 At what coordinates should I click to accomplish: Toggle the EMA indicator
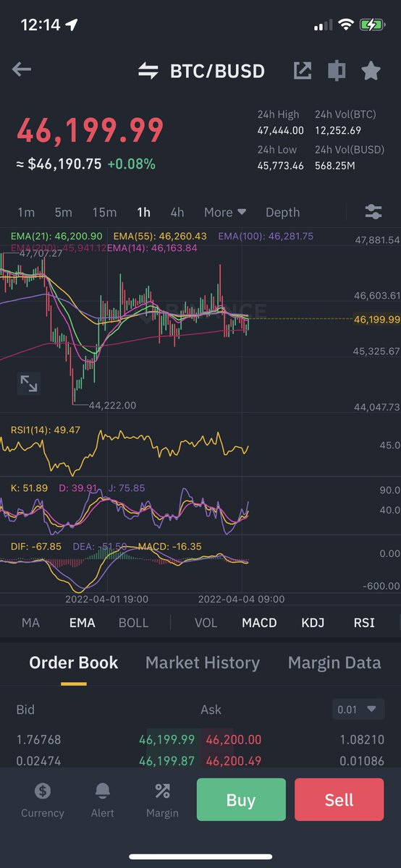[x=82, y=623]
